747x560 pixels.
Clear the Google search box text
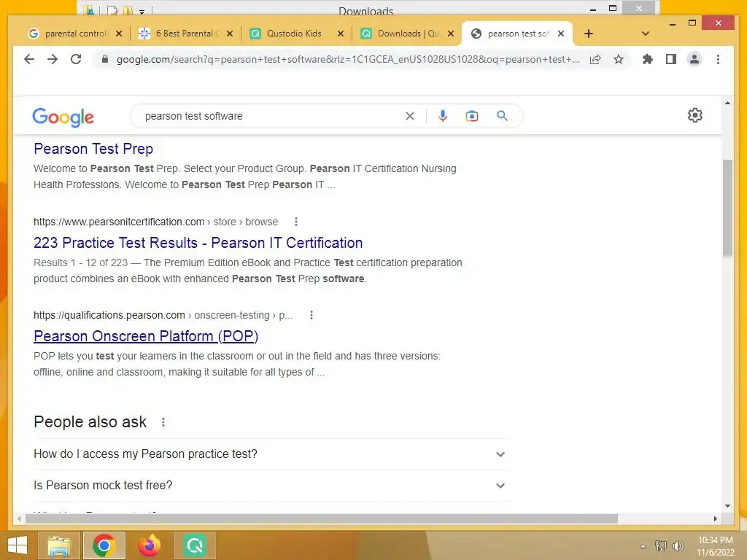(x=410, y=116)
